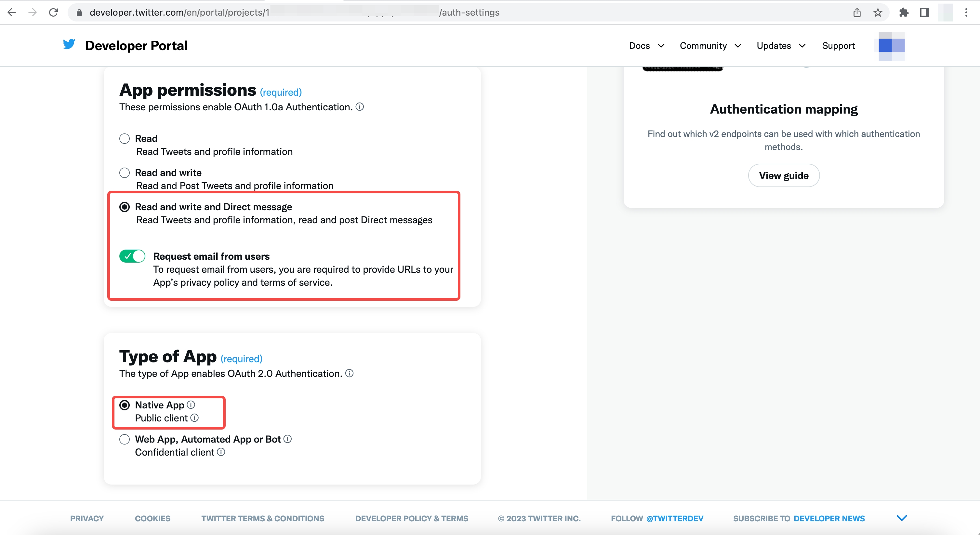980x535 pixels.
Task: Select Read and write permission
Action: pos(125,173)
